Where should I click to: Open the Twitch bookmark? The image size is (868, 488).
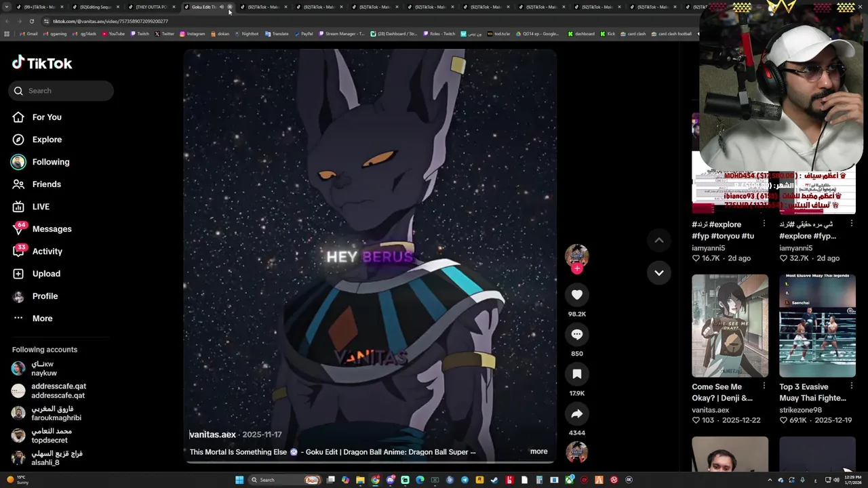139,34
